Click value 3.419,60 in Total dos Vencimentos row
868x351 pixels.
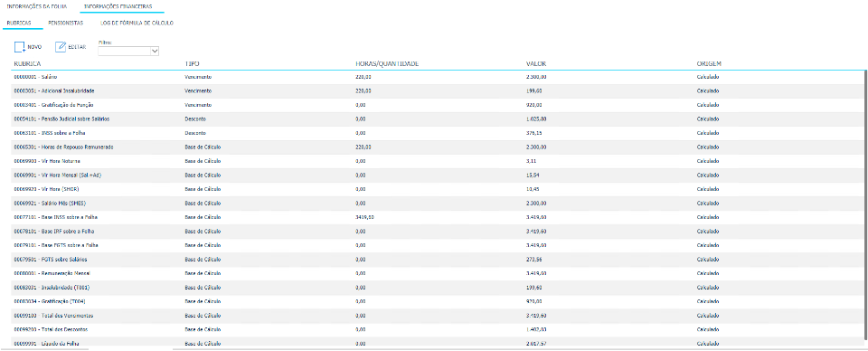click(536, 316)
